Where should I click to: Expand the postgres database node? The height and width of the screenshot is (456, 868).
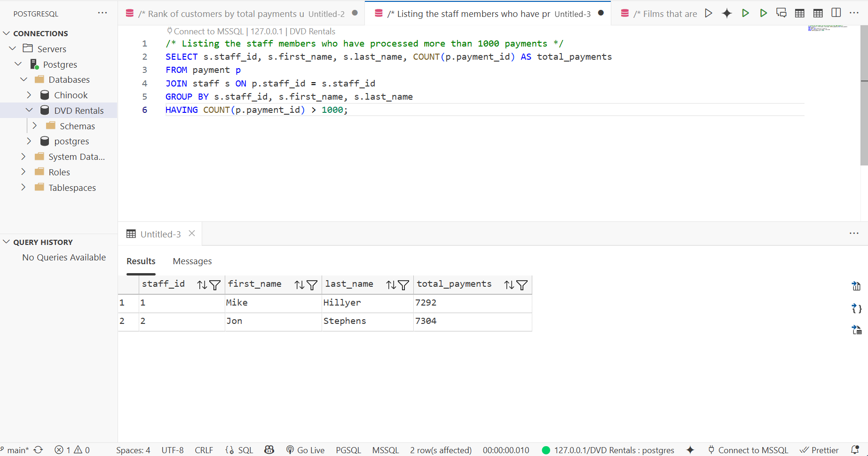click(29, 141)
